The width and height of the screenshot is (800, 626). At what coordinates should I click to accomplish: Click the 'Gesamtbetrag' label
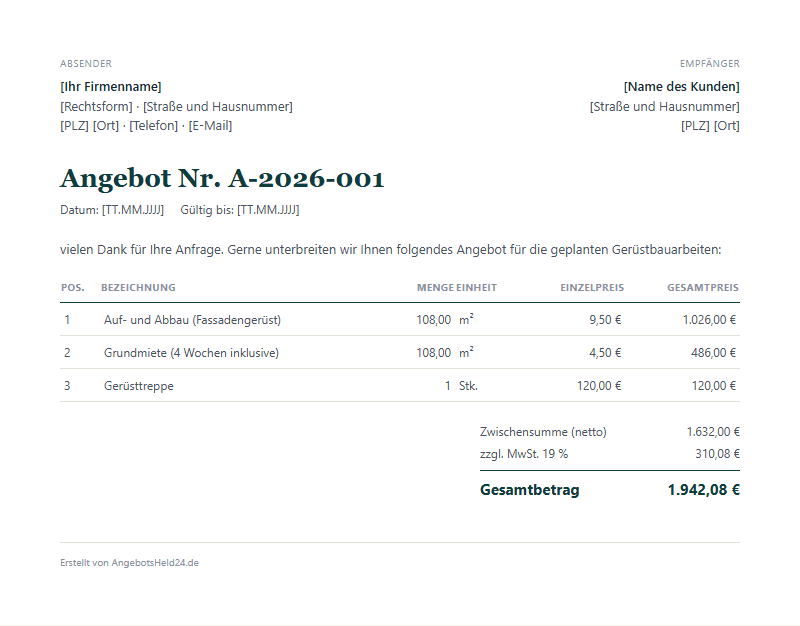(530, 490)
